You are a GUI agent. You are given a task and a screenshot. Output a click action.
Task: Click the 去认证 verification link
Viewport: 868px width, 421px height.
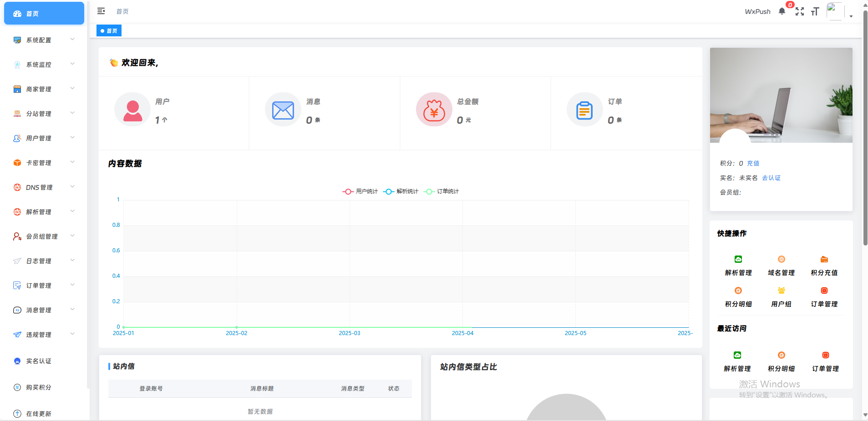[x=772, y=178]
